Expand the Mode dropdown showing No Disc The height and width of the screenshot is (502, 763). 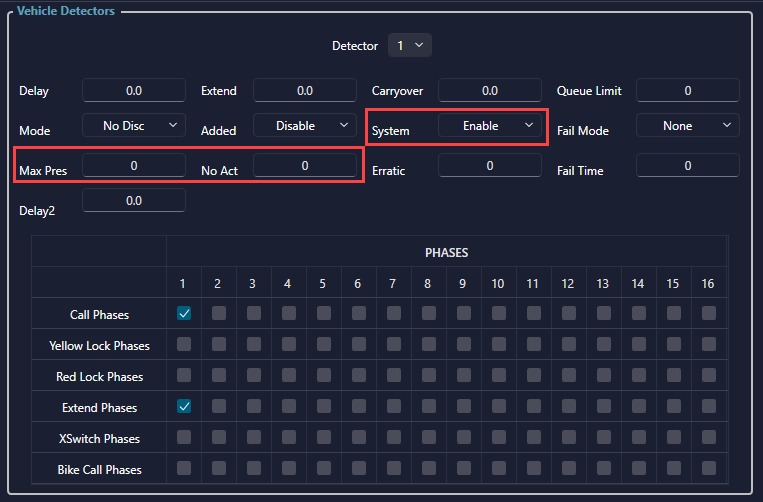134,125
